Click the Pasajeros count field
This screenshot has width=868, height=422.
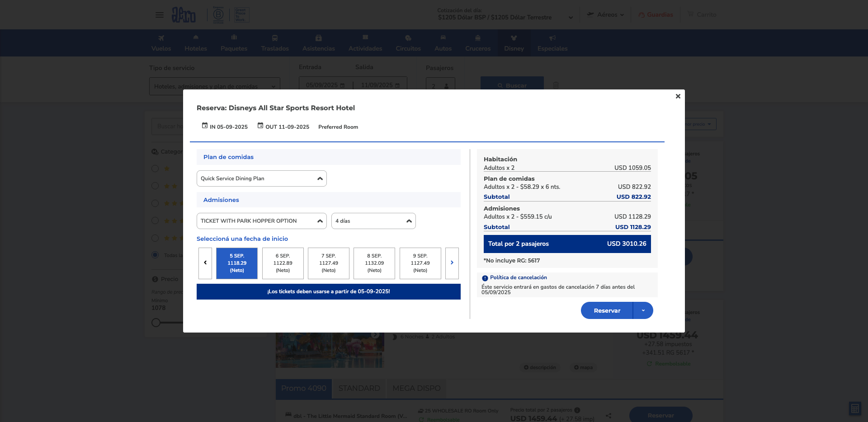point(440,86)
